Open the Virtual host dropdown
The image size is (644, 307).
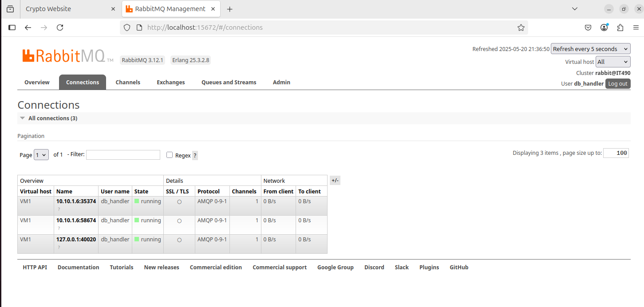pyautogui.click(x=612, y=62)
